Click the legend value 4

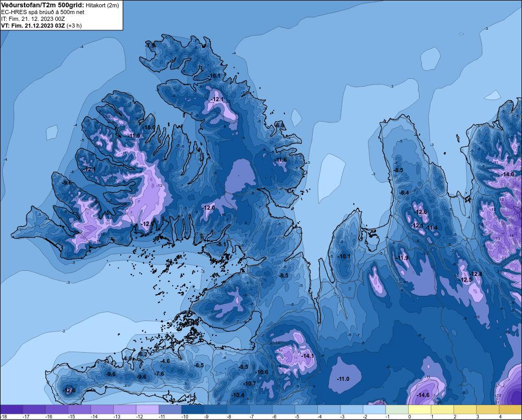click(500, 417)
